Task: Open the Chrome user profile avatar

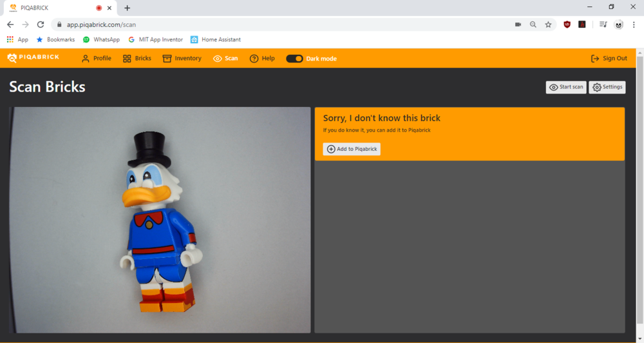Action: point(618,24)
